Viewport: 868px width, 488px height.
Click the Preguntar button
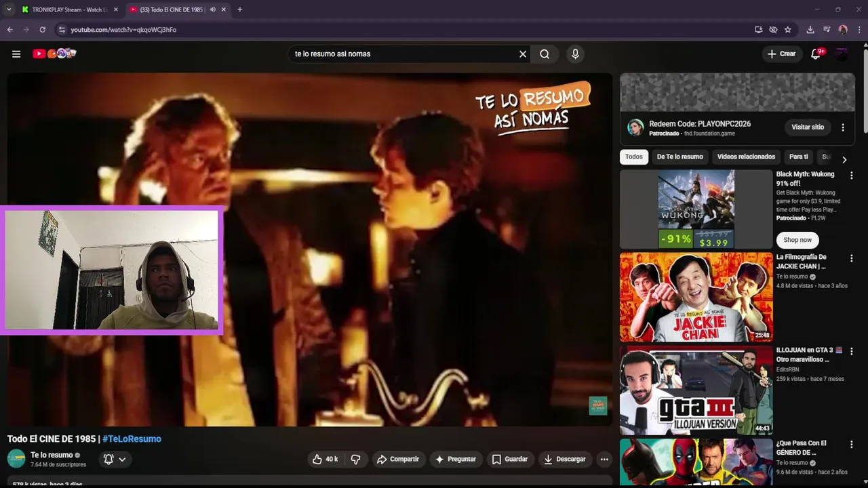(456, 459)
